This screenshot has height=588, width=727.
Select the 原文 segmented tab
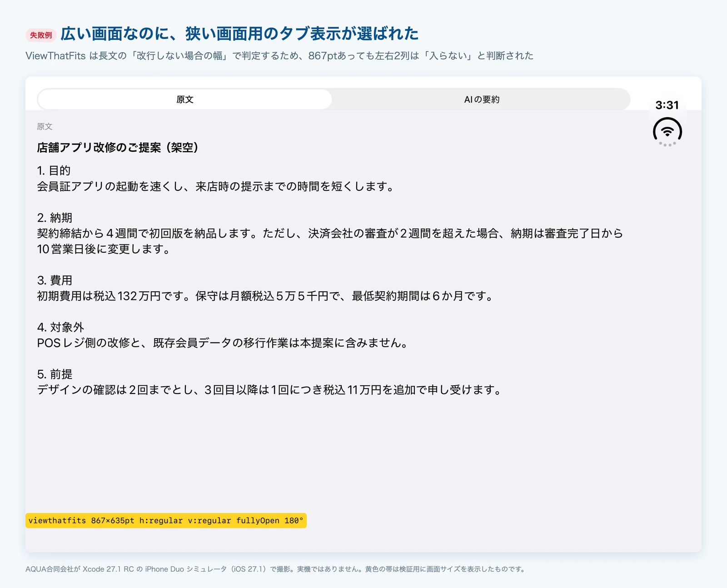pos(185,99)
